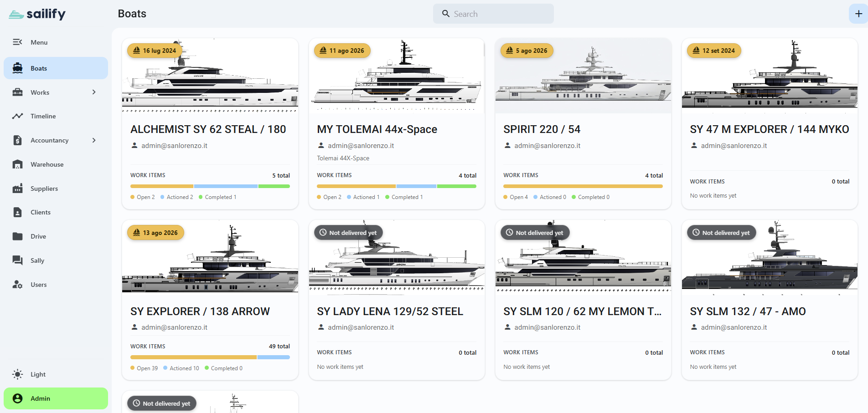The image size is (868, 413).
Task: Click person icon on SY LADY LENA card
Action: pyautogui.click(x=321, y=327)
